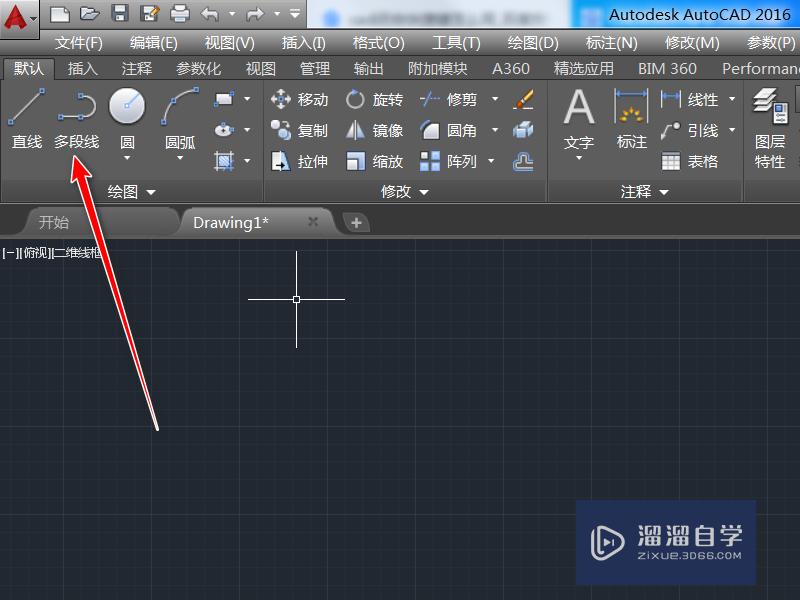This screenshot has height=600, width=800.
Task: Expand the Array (阵列) dropdown arrow
Action: (x=491, y=161)
